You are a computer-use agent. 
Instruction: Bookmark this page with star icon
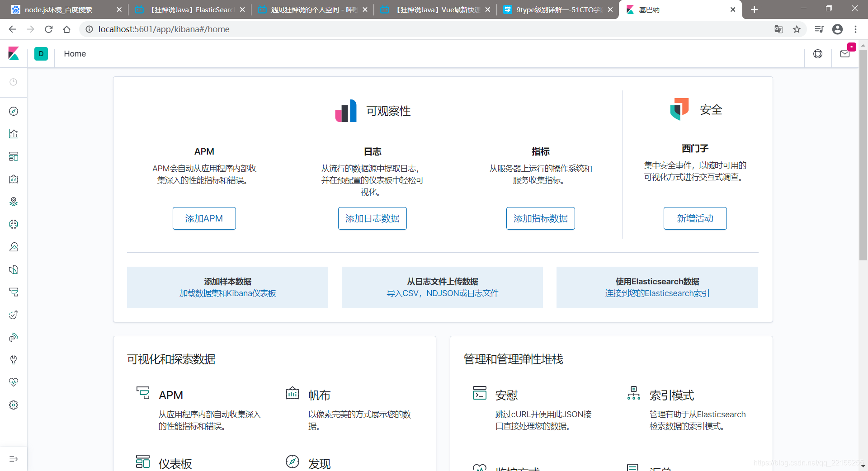click(x=797, y=29)
